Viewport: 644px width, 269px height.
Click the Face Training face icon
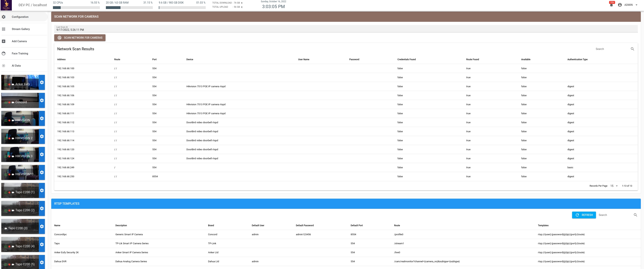point(4,53)
